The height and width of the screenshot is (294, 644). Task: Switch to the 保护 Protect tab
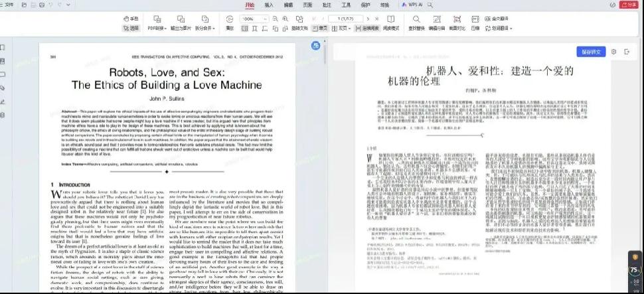[365, 5]
